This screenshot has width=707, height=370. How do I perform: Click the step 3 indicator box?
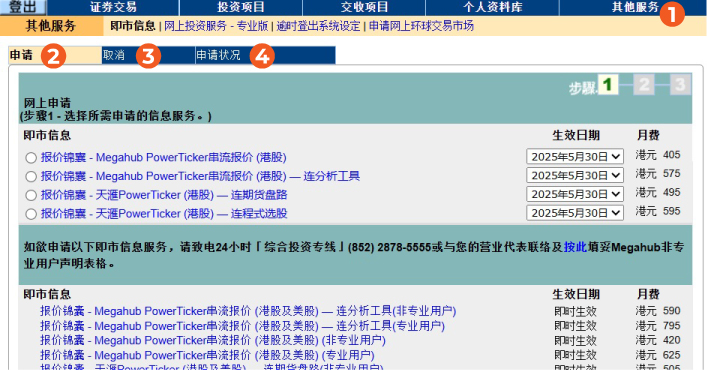(x=680, y=84)
